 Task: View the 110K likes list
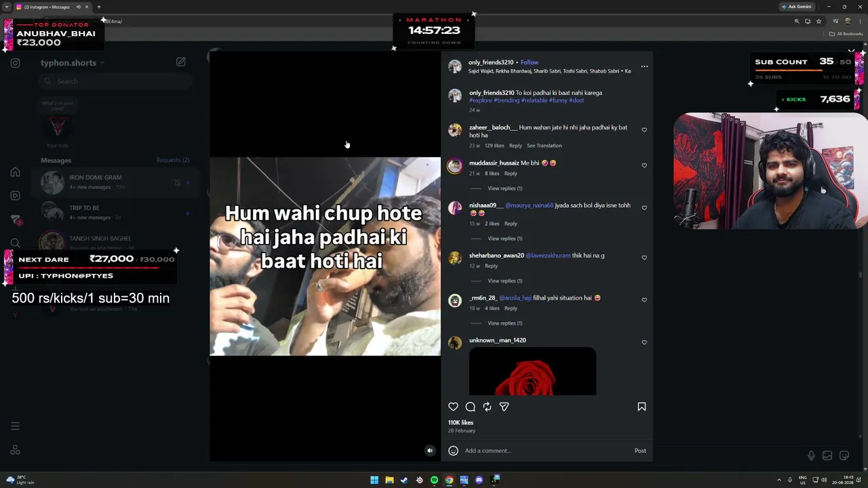(460, 422)
